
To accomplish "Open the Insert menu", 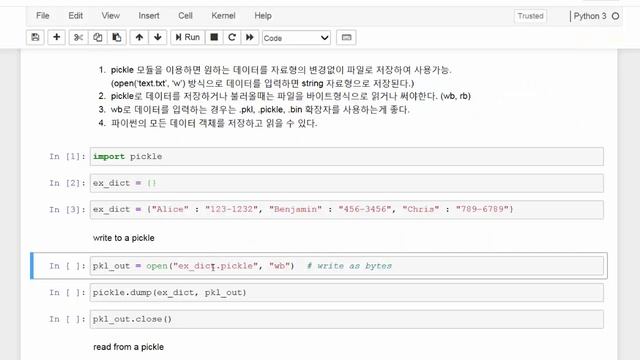I will (x=149, y=16).
